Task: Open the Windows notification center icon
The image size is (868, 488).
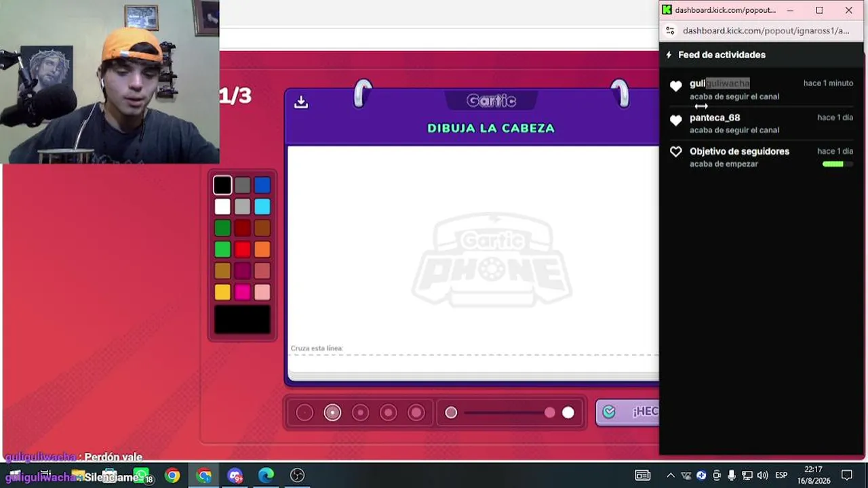Action: (847, 476)
